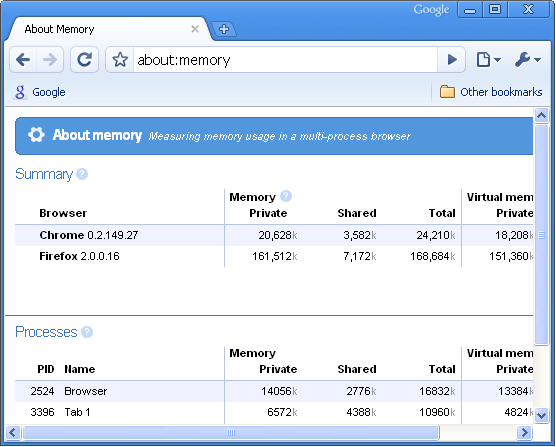
Task: Reload the about:memory page
Action: (84, 60)
